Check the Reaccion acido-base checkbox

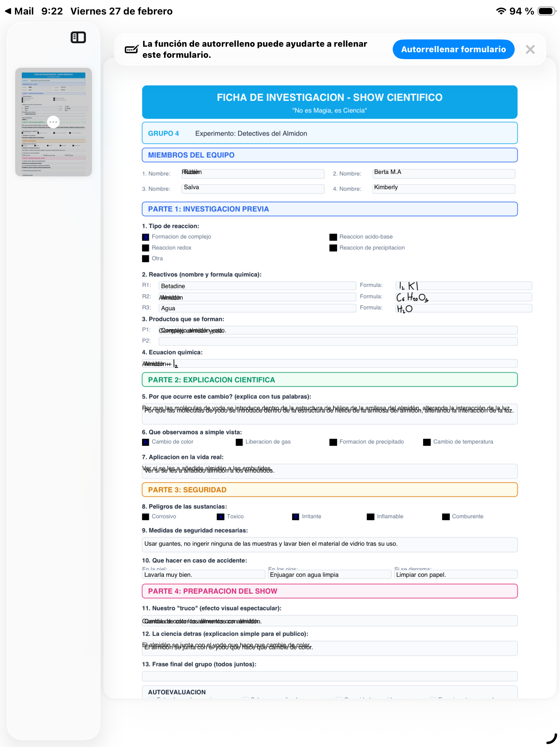point(333,237)
